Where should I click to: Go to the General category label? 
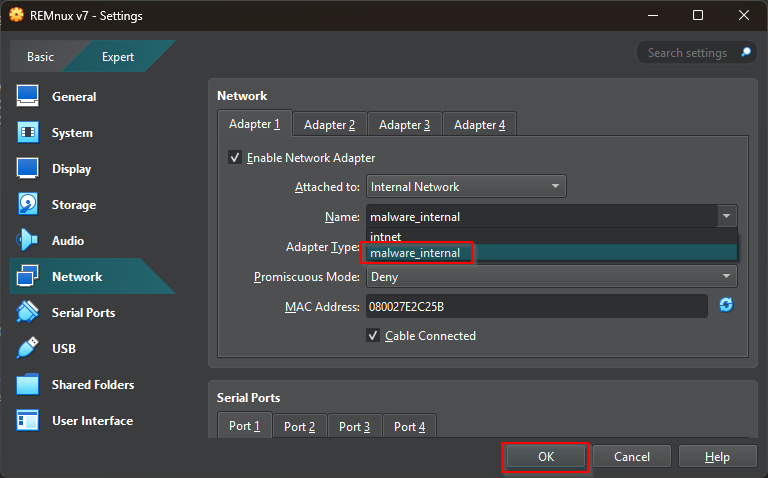click(74, 96)
